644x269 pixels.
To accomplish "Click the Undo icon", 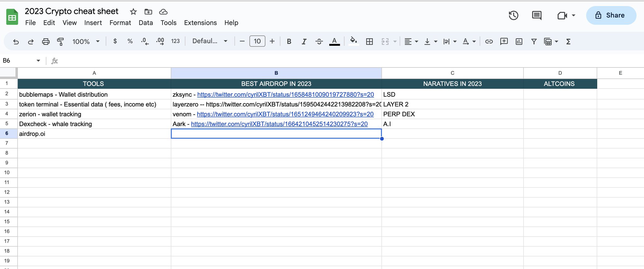I will click(x=16, y=41).
